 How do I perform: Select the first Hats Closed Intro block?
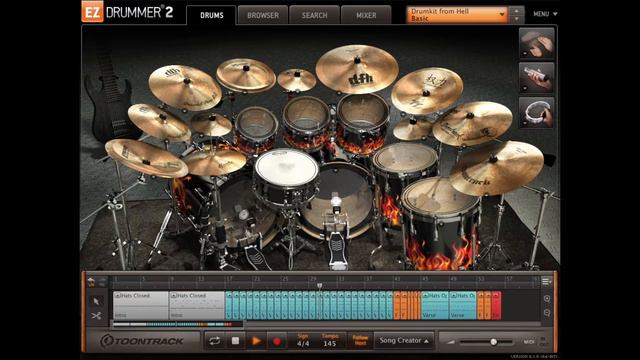tap(141, 305)
